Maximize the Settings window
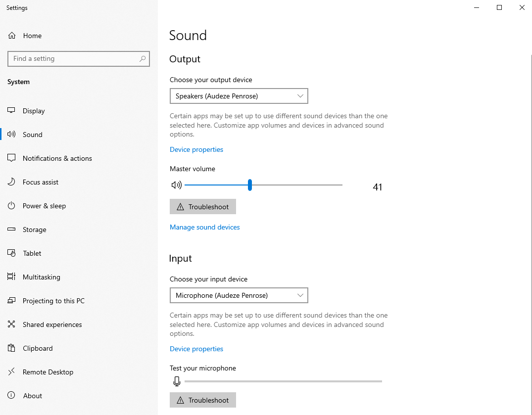This screenshot has width=532, height=415. tap(499, 7)
